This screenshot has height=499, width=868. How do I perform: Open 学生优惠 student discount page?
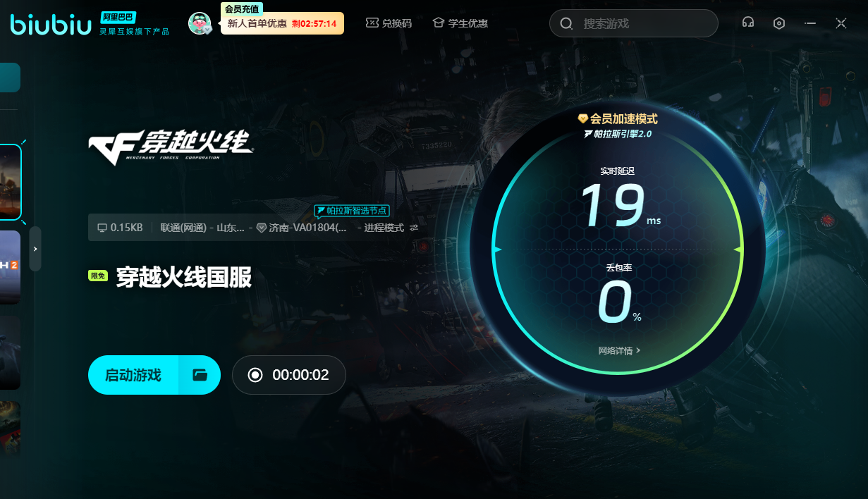[460, 23]
